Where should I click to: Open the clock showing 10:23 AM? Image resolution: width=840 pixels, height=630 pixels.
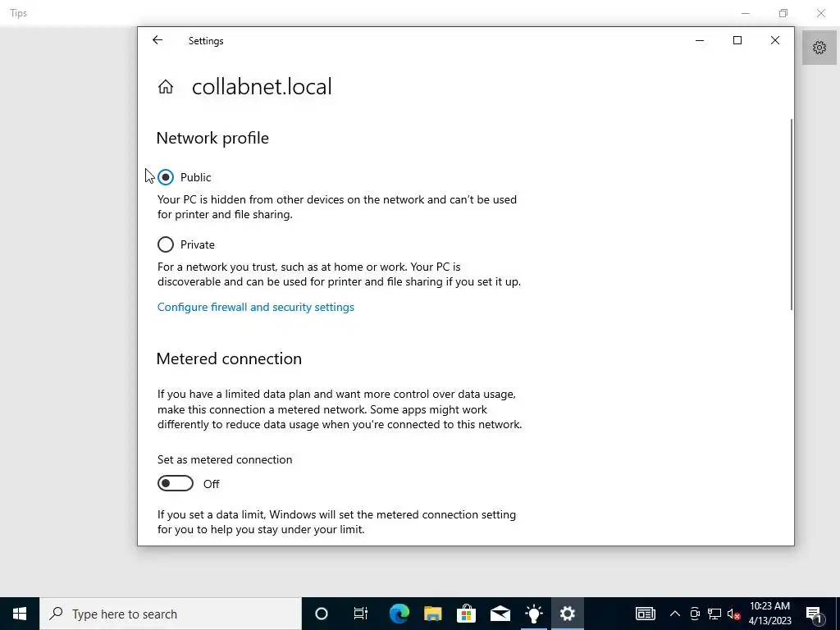pyautogui.click(x=769, y=614)
